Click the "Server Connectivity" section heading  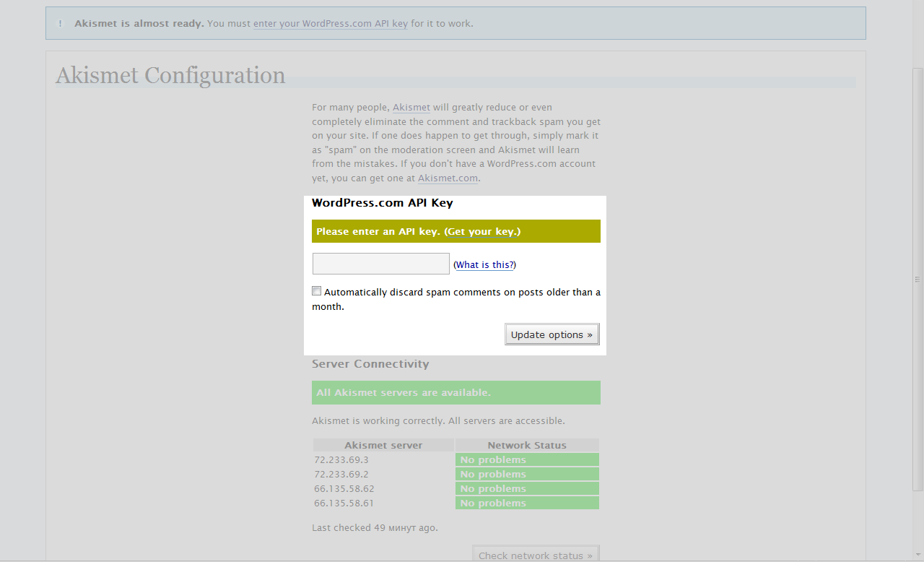pos(370,364)
